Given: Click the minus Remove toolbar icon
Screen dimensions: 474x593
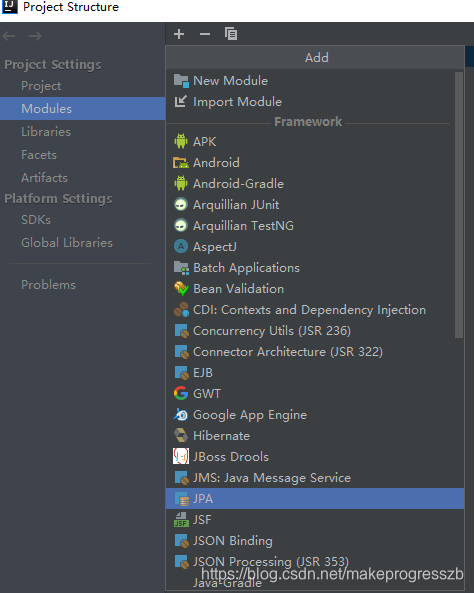Looking at the screenshot, I should 205,34.
